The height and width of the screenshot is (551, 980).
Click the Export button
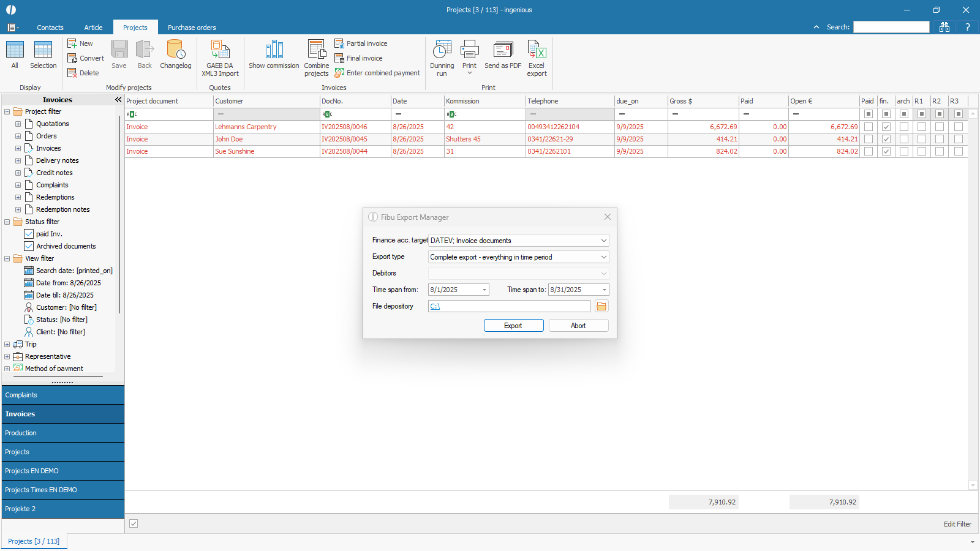(513, 326)
